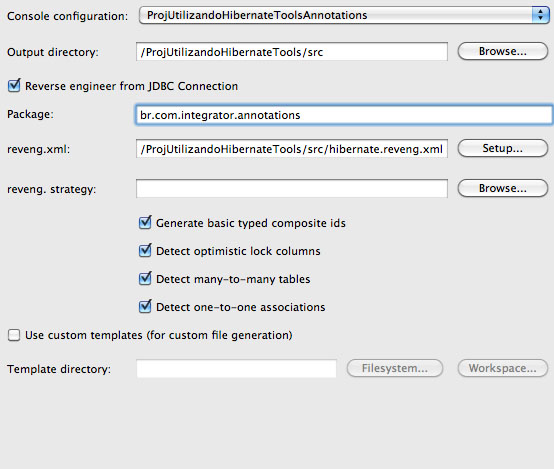This screenshot has height=469, width=554.
Task: Click the Template directory field
Action: (x=236, y=369)
